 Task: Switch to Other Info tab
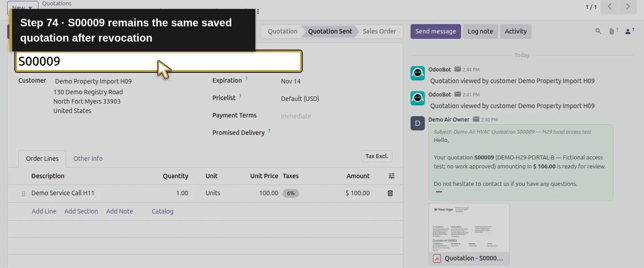(88, 159)
